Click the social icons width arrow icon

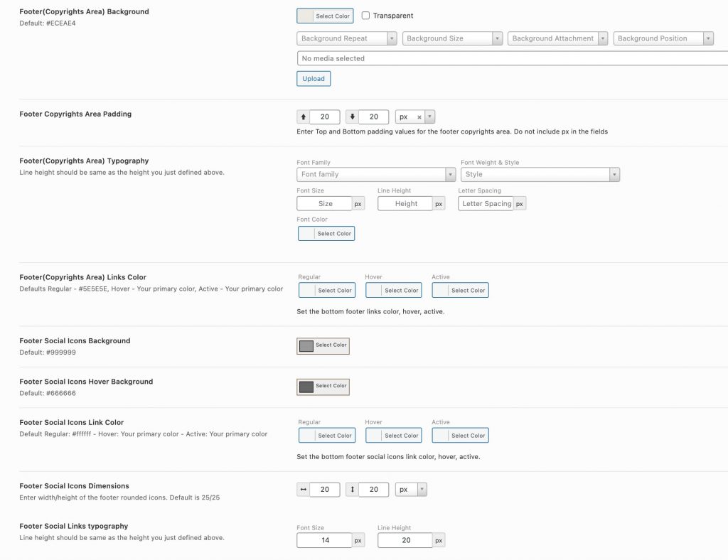click(x=303, y=490)
